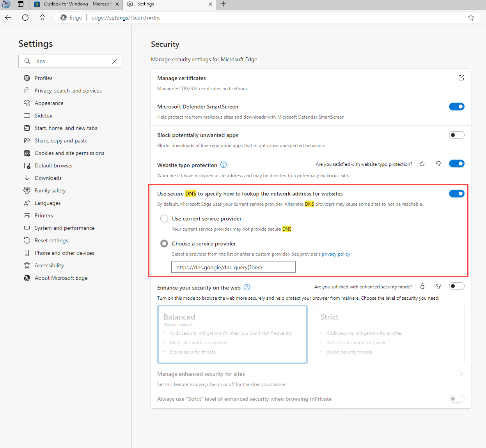Open Manage certificates external link icon

pos(461,78)
